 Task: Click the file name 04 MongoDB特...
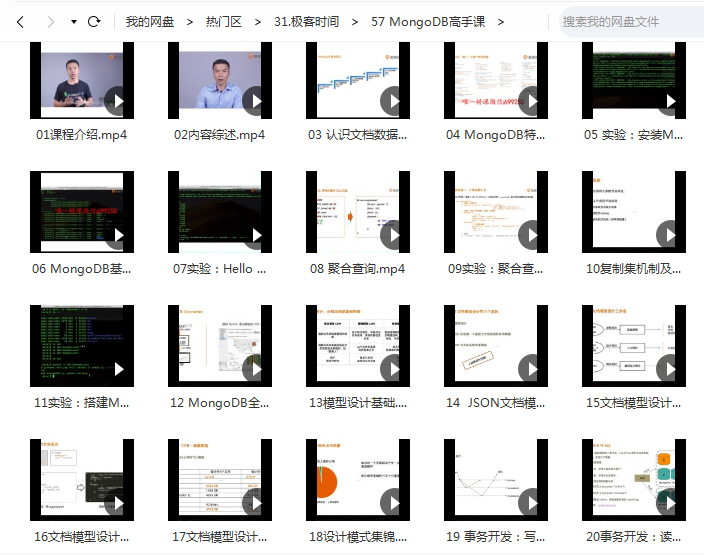496,135
